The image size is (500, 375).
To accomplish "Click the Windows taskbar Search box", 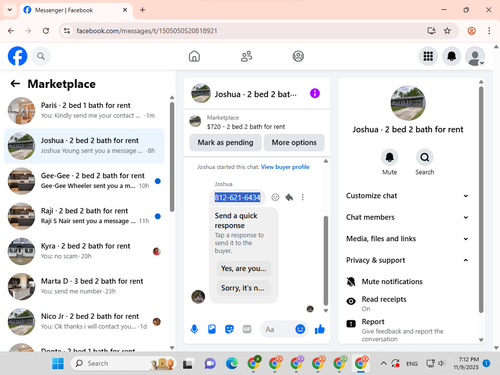I will click(x=123, y=363).
